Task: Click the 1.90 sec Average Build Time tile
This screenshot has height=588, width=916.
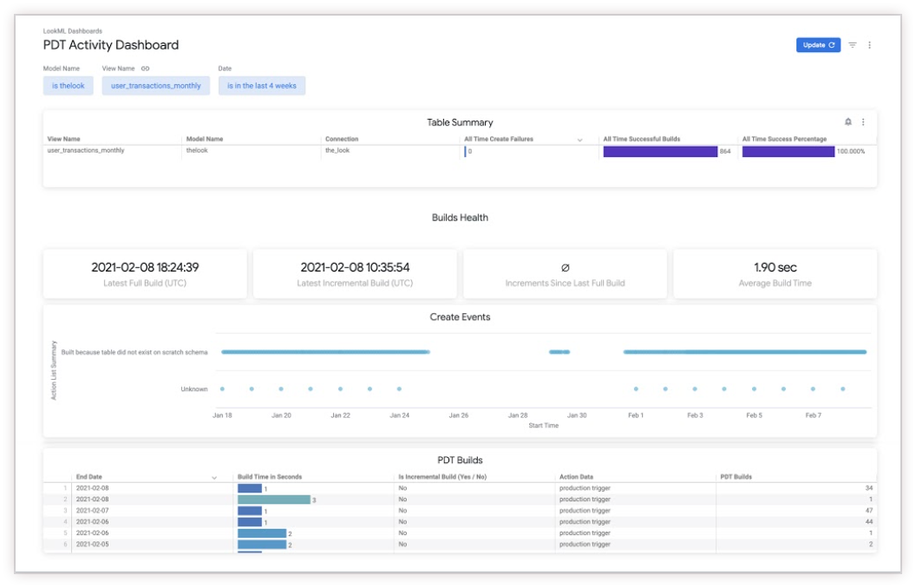Action: 775,274
